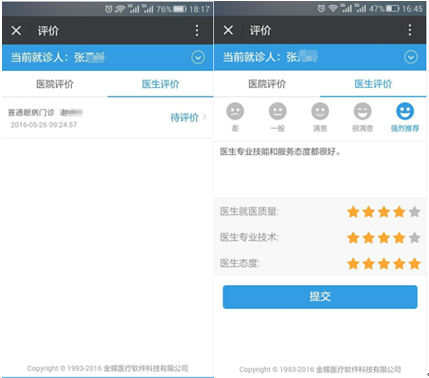Tap 当前就诊人 patient bar on right screen
This screenshot has width=429, height=378.
click(x=320, y=57)
